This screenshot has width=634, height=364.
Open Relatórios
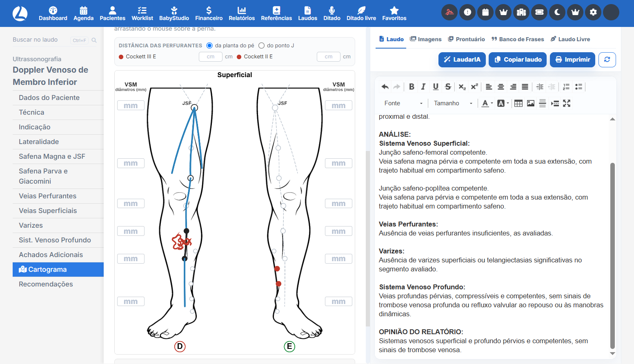[x=242, y=13]
